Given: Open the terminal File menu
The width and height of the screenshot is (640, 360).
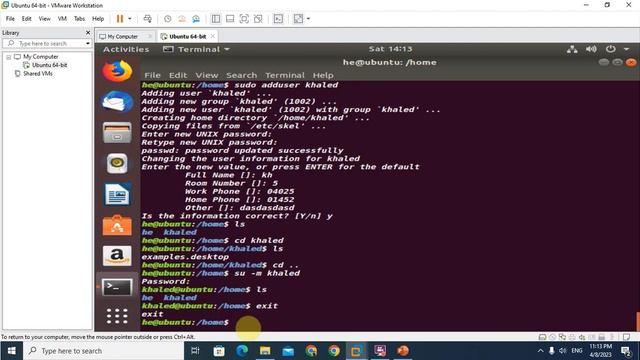Looking at the screenshot, I should click(152, 76).
